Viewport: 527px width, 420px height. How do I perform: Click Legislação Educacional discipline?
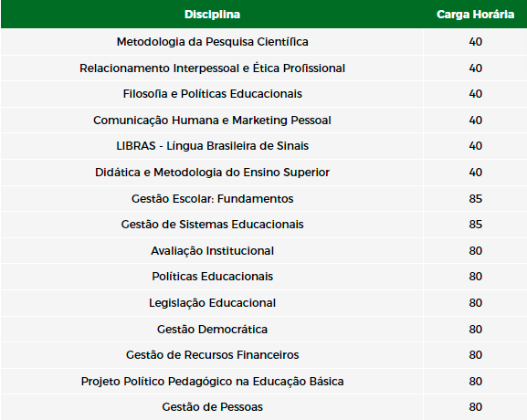(x=212, y=303)
